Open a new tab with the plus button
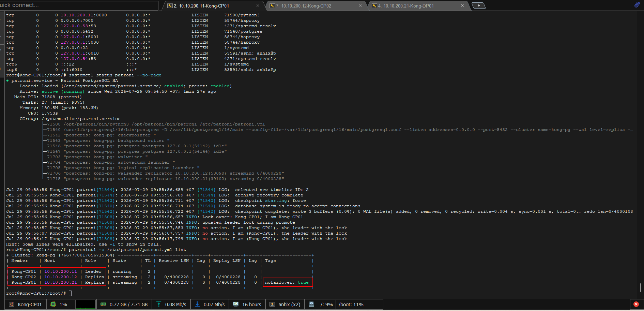 point(479,5)
